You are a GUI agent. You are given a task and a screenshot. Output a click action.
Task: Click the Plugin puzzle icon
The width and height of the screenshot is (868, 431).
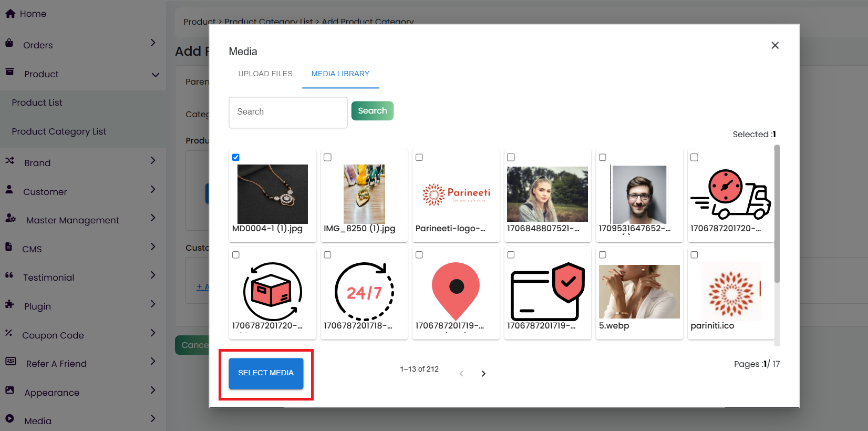9,304
